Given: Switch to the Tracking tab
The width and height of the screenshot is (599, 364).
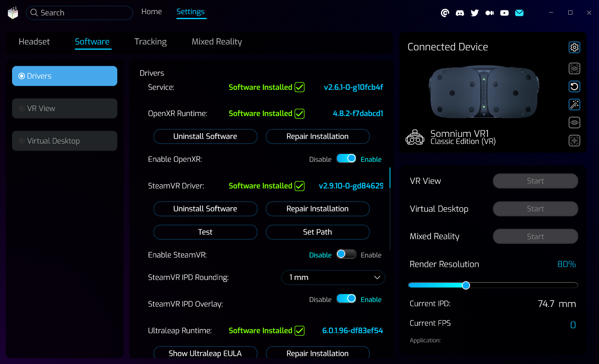Looking at the screenshot, I should pos(151,42).
